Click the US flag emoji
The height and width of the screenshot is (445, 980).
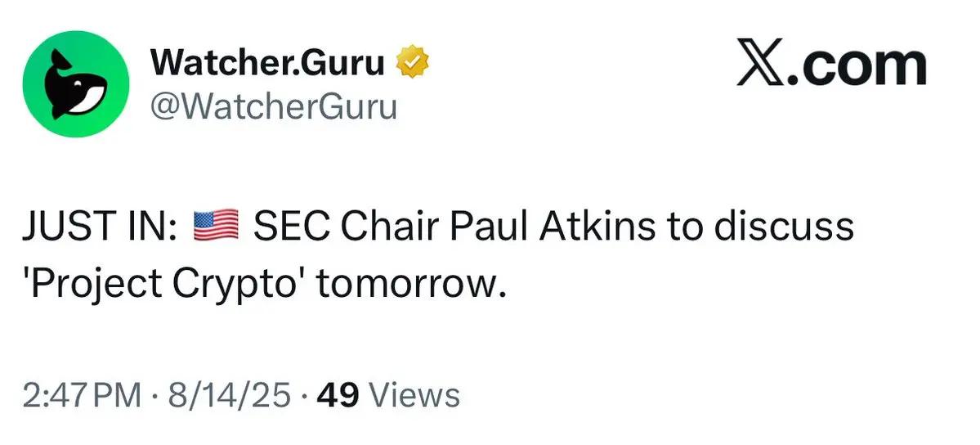(x=216, y=226)
